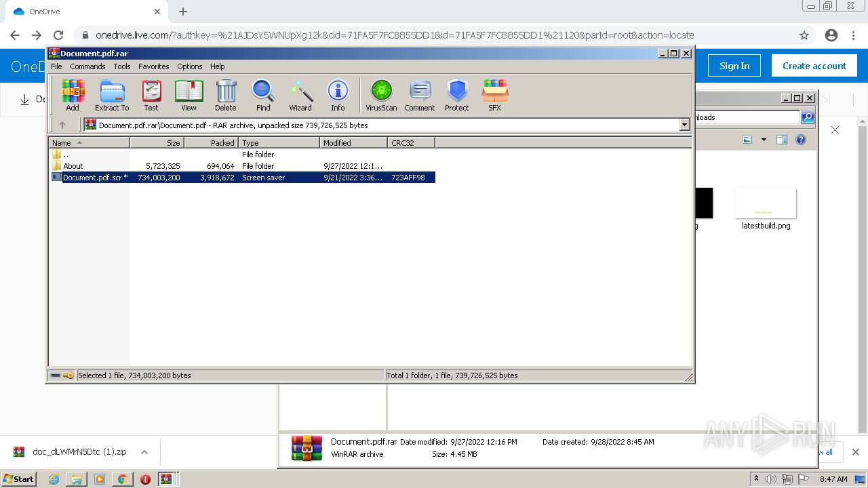The height and width of the screenshot is (488, 868).
Task: Click the Comment toolbar icon
Action: click(x=420, y=95)
